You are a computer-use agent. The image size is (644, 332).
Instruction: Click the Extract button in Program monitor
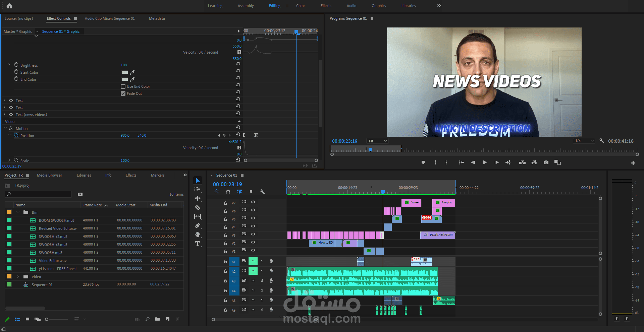(534, 162)
